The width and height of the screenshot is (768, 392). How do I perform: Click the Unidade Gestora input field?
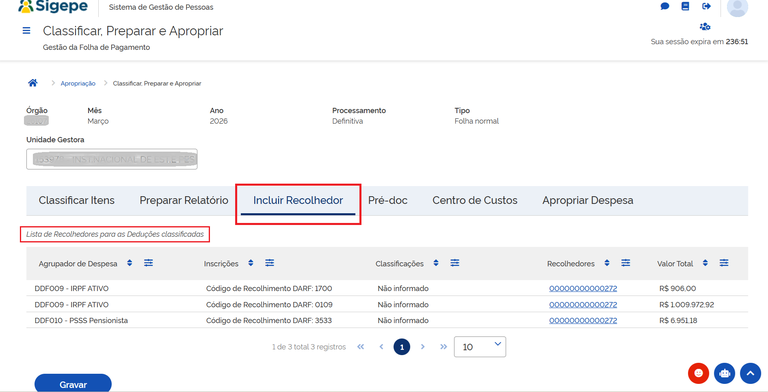[x=112, y=159]
